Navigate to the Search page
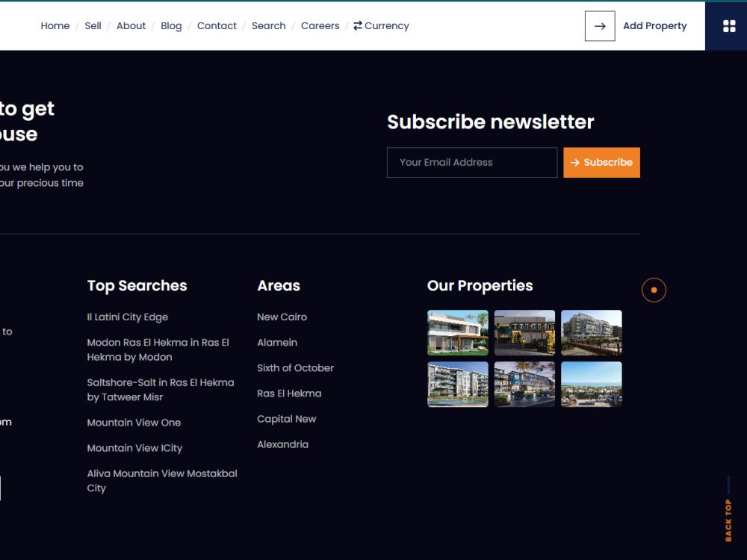The height and width of the screenshot is (560, 747). tap(269, 25)
